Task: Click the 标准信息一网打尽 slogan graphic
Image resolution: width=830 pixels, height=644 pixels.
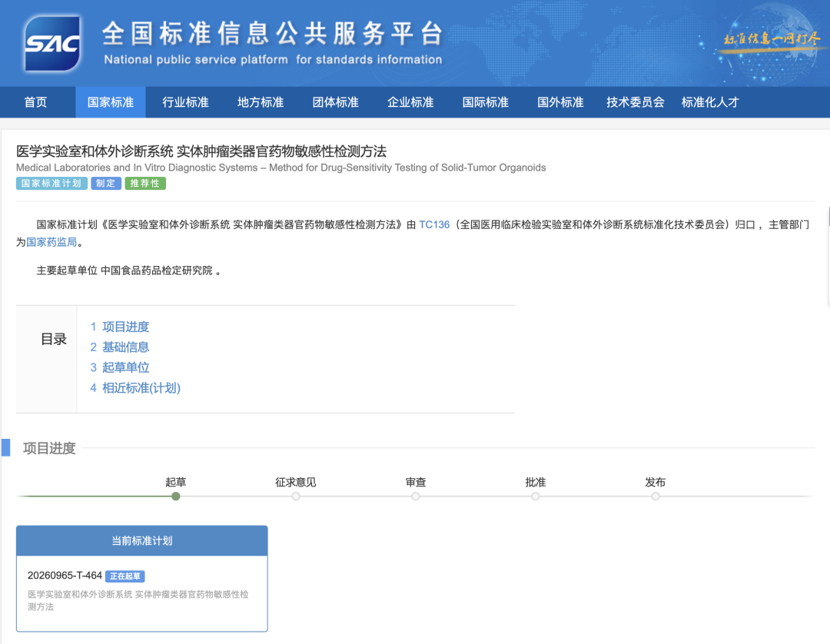Action: (772, 39)
